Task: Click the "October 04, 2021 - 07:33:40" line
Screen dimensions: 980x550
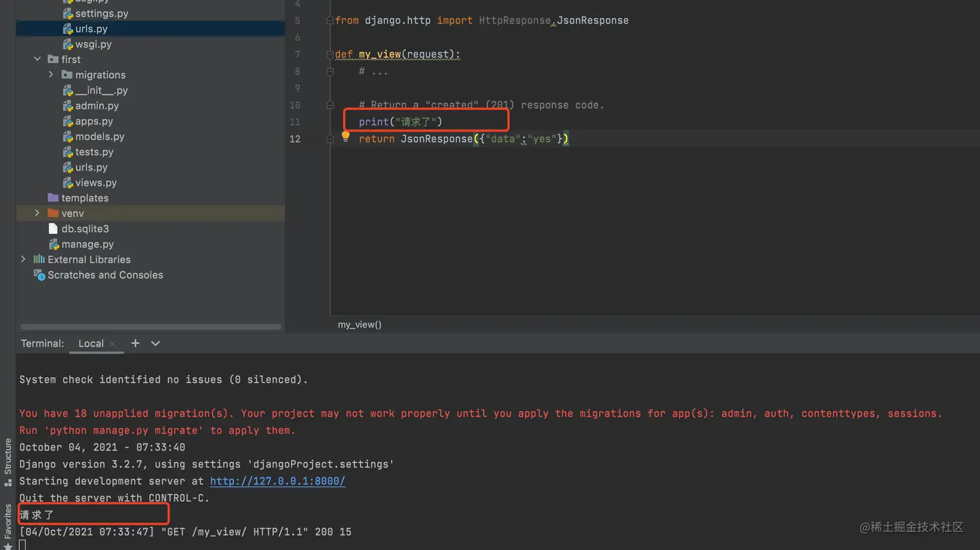Action: (102, 448)
